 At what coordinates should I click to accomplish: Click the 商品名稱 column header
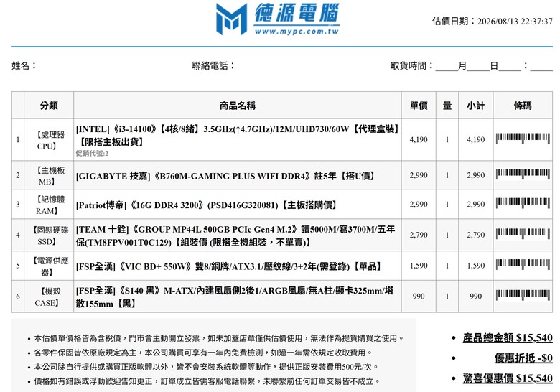point(238,106)
